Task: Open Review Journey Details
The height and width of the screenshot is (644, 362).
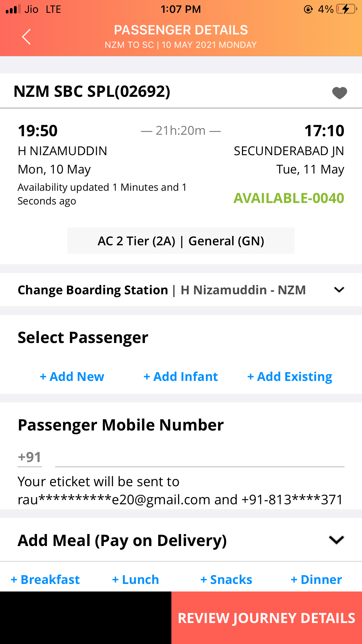Action: coord(267,618)
